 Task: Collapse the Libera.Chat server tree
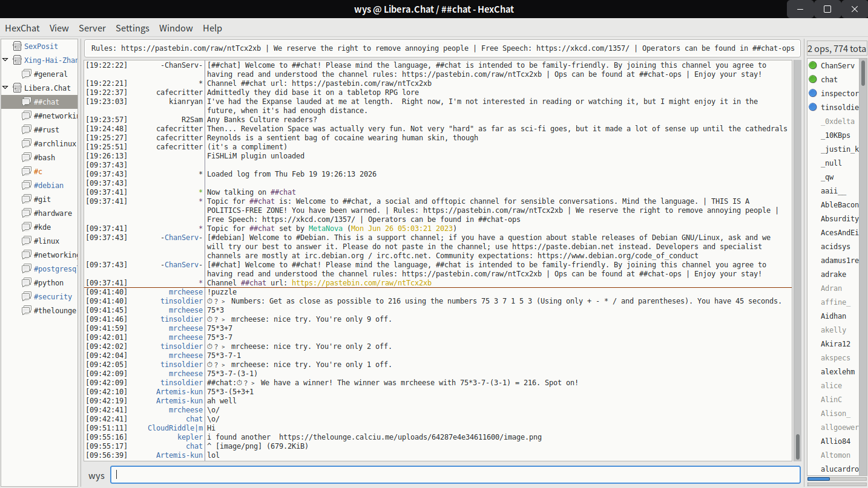pyautogui.click(x=5, y=88)
